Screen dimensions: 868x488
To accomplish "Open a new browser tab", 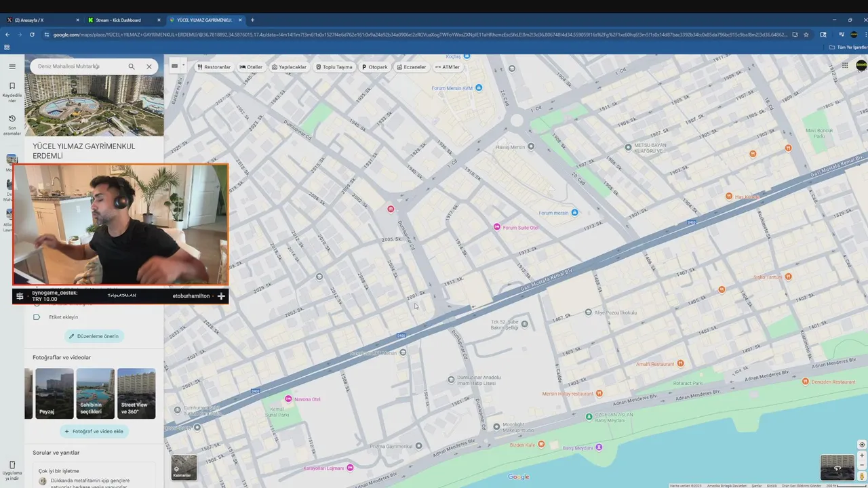I will tap(252, 20).
